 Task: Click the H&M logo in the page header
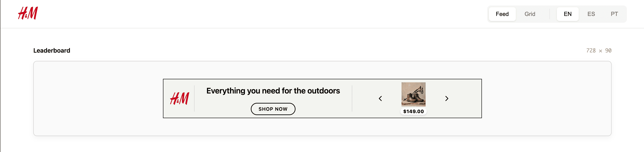pyautogui.click(x=28, y=14)
